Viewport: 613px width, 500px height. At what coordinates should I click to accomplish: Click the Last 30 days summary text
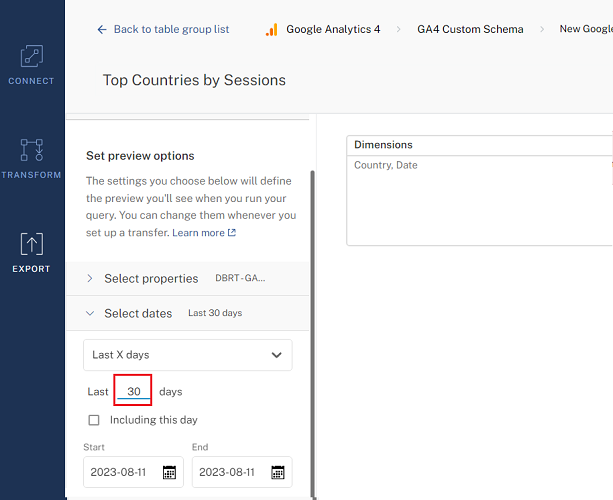(215, 313)
